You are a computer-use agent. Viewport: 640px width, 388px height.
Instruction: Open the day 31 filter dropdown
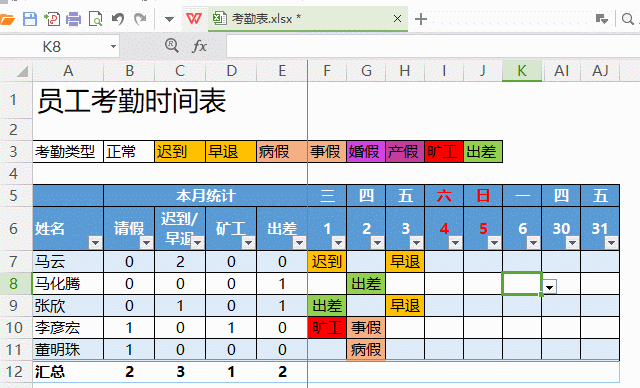pyautogui.click(x=611, y=243)
